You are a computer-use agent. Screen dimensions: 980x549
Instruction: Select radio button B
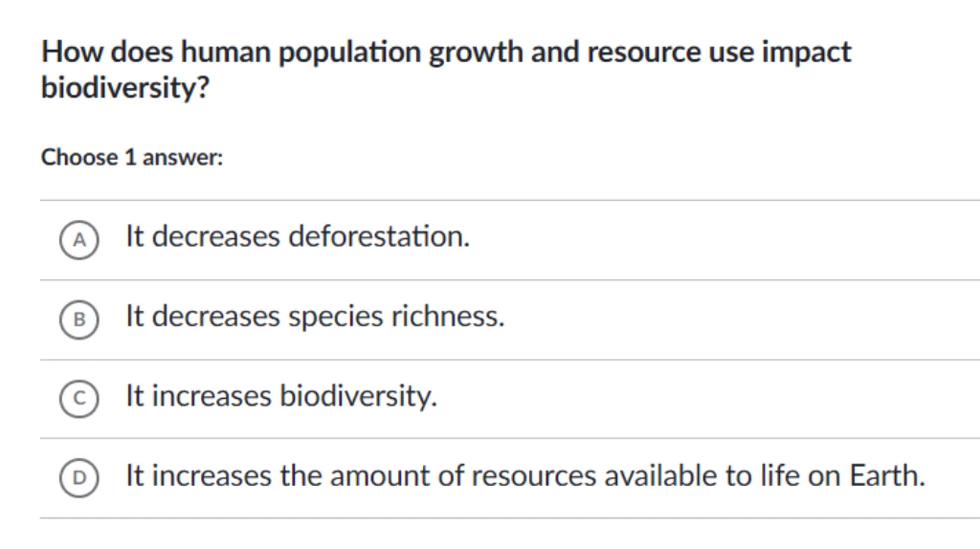[79, 319]
